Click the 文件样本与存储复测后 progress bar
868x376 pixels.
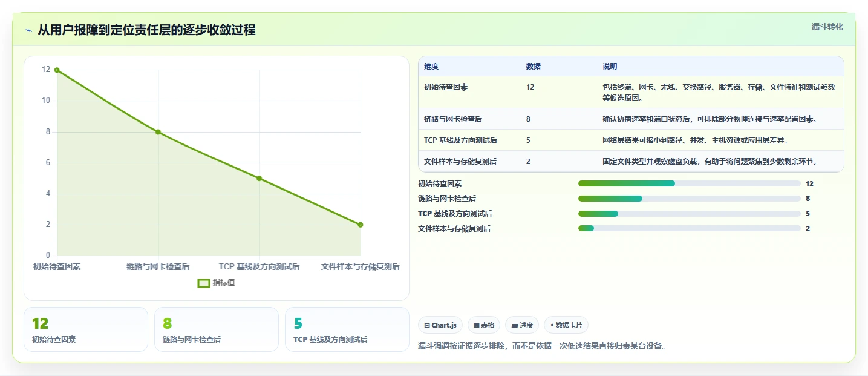pos(690,229)
